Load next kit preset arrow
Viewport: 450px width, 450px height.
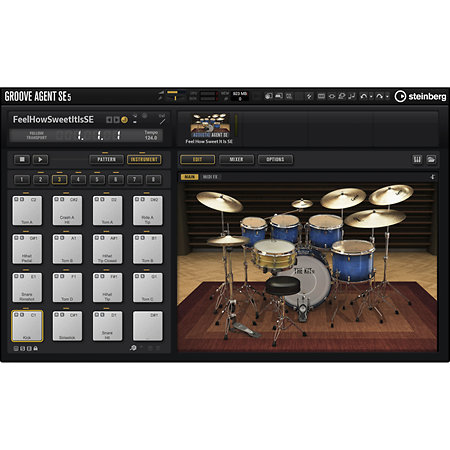click(x=116, y=120)
